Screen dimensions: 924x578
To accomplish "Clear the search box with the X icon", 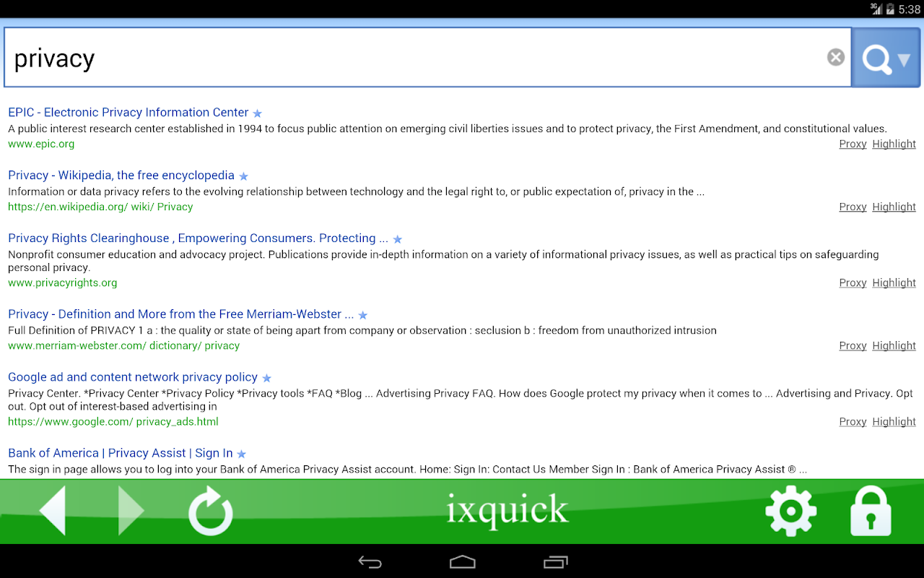I will click(836, 57).
